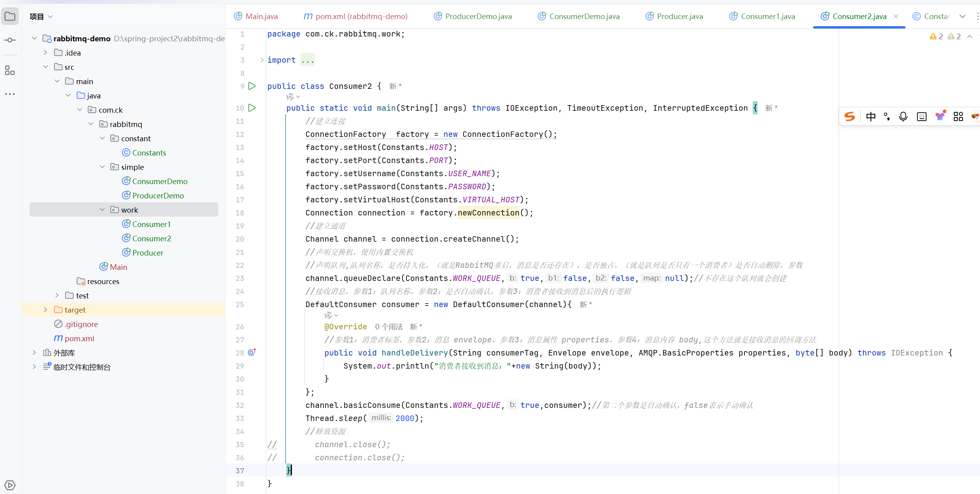
Task: Open the Commit tool window icon
Action: (10, 40)
